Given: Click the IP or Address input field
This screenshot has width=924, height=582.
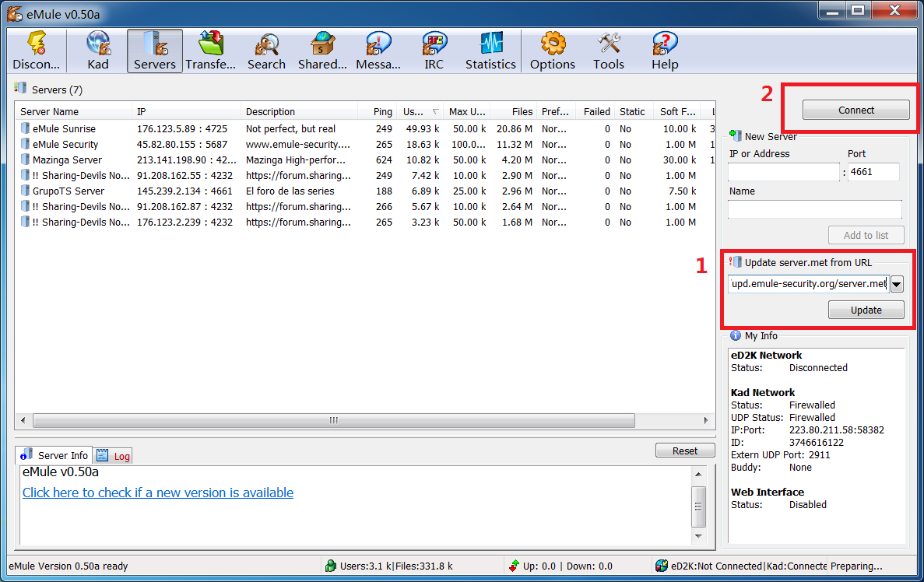Looking at the screenshot, I should (x=784, y=172).
